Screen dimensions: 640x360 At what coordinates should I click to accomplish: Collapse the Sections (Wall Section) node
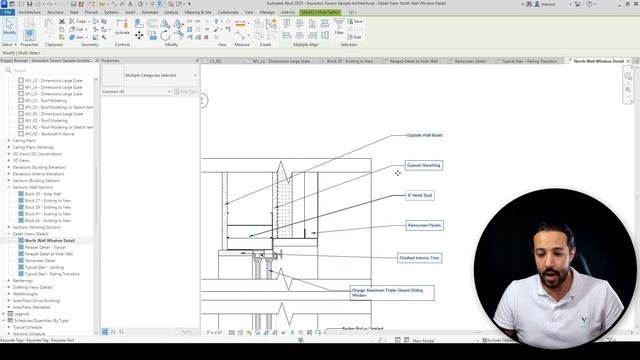(9, 187)
